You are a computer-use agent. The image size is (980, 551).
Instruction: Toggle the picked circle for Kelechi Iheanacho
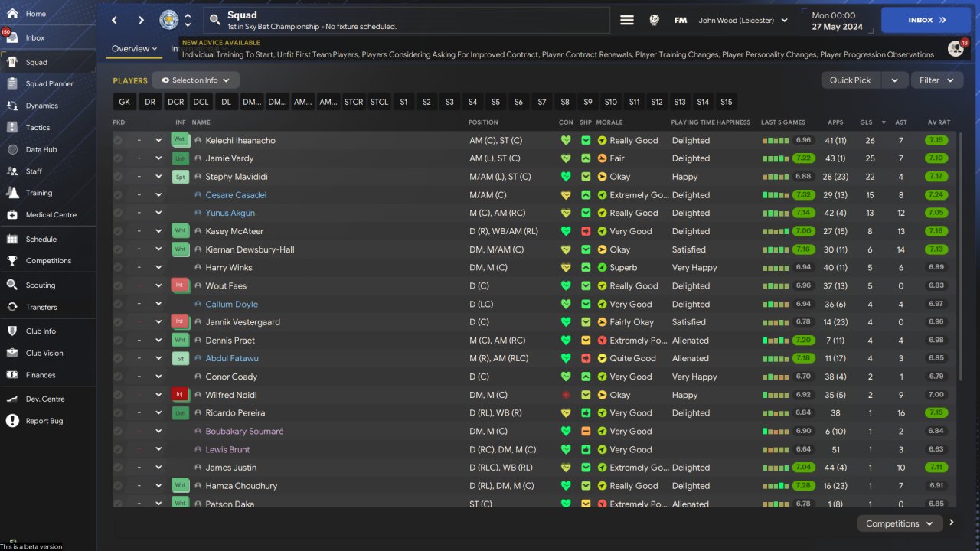click(118, 141)
